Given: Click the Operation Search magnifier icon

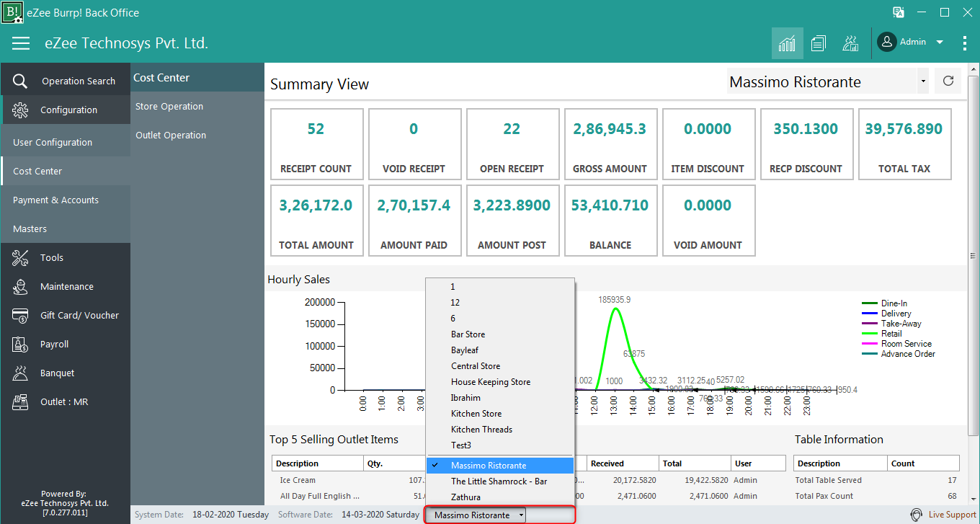Looking at the screenshot, I should coord(20,81).
